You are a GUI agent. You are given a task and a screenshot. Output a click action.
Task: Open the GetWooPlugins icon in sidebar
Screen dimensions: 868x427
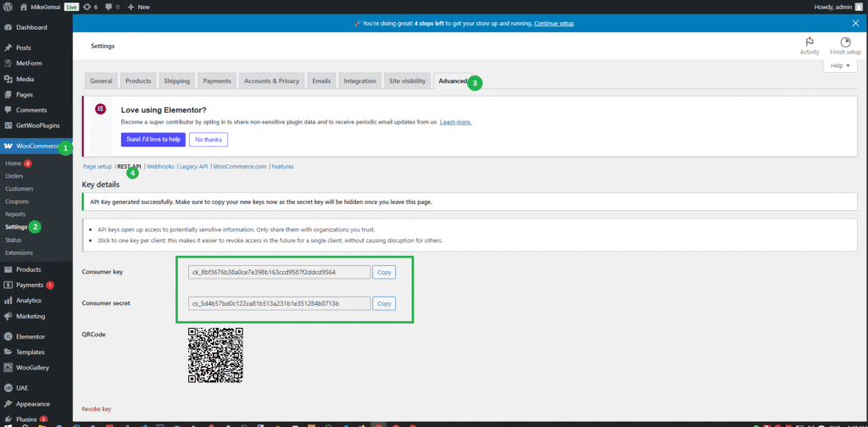8,125
